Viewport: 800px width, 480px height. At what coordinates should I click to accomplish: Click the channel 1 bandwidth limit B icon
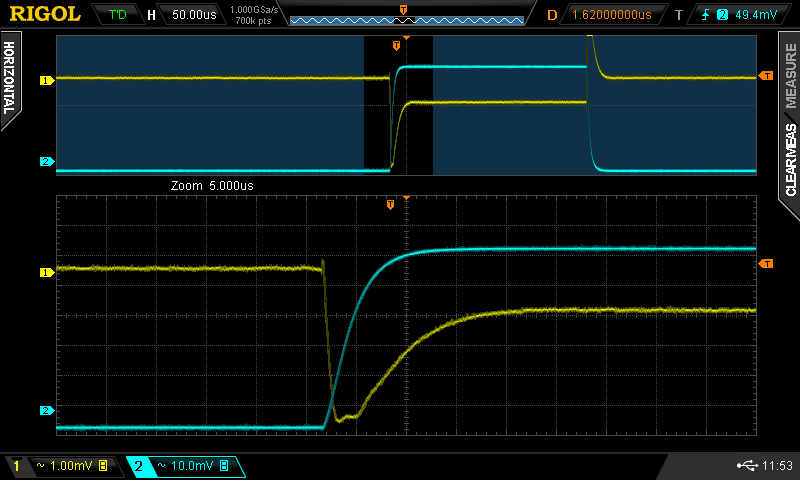(103, 466)
